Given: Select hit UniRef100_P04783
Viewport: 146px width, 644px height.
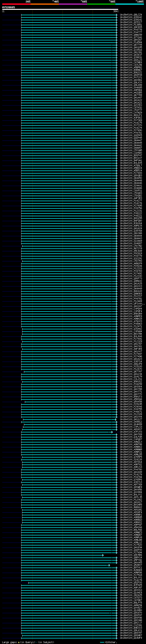Looking at the screenshot, I should (x=131, y=271).
